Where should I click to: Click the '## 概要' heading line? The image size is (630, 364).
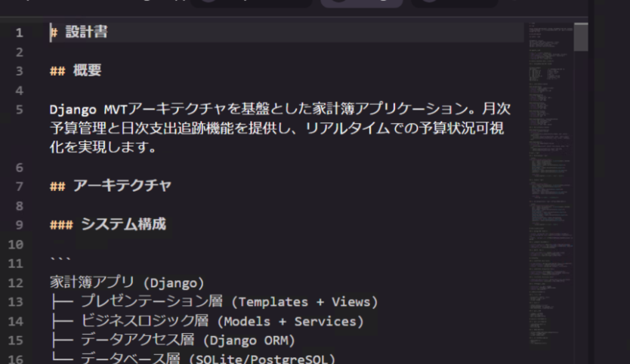coord(76,71)
